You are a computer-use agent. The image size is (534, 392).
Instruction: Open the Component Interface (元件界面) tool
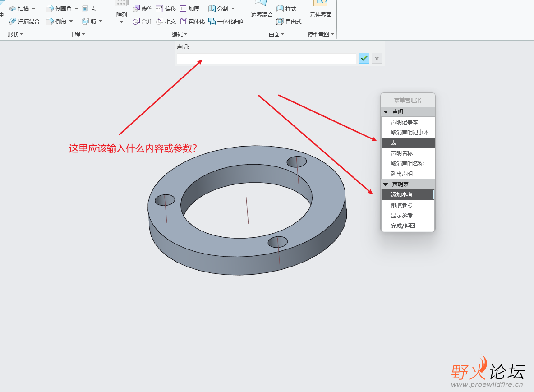tap(321, 9)
